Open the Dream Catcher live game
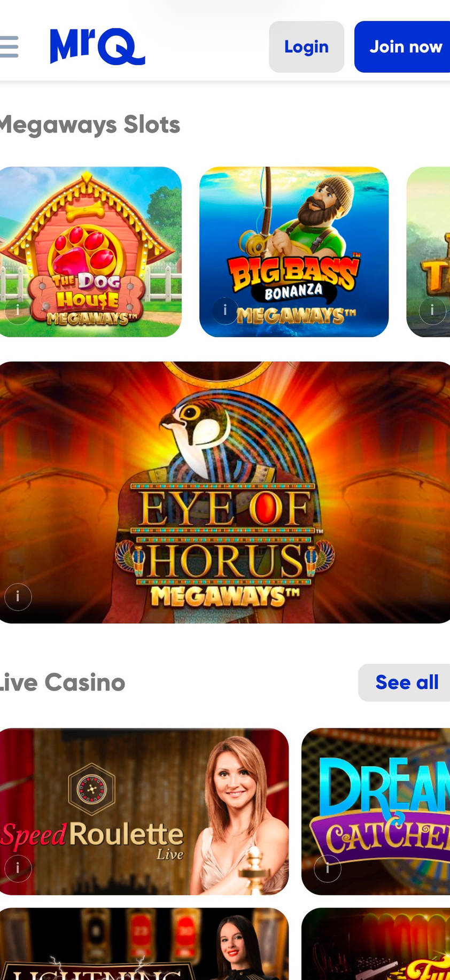The height and width of the screenshot is (980, 450). (376, 811)
